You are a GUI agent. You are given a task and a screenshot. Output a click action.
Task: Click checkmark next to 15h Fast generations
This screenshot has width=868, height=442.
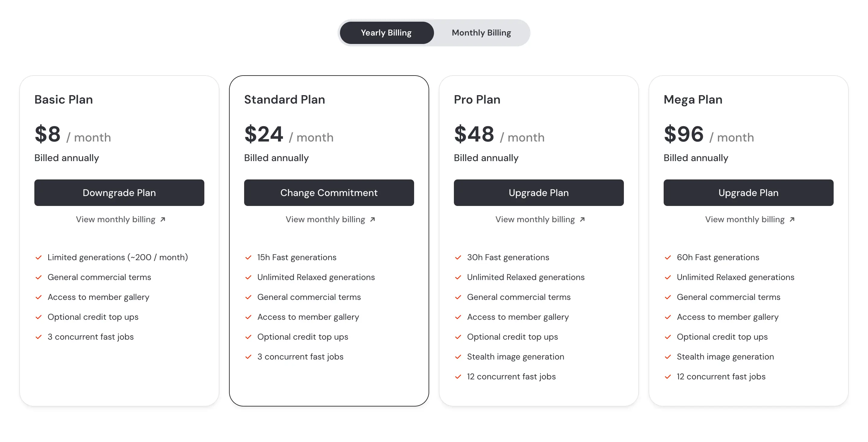click(x=248, y=257)
